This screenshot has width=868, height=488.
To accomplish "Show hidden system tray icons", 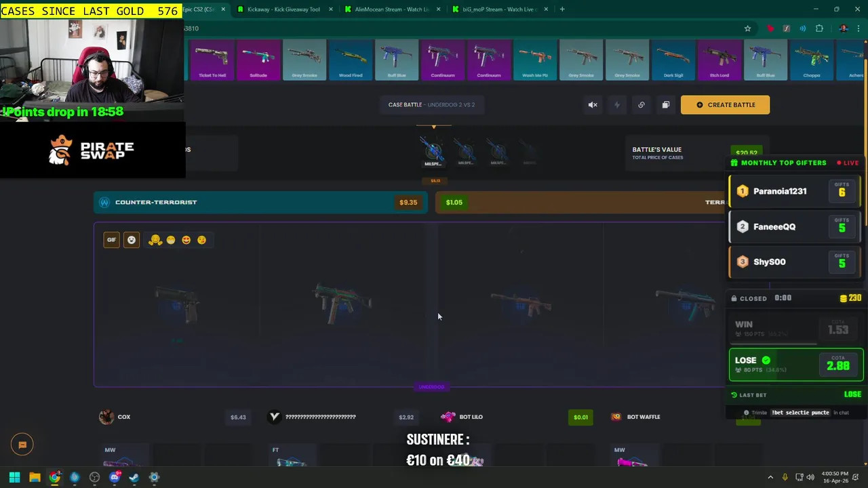I will 770,477.
